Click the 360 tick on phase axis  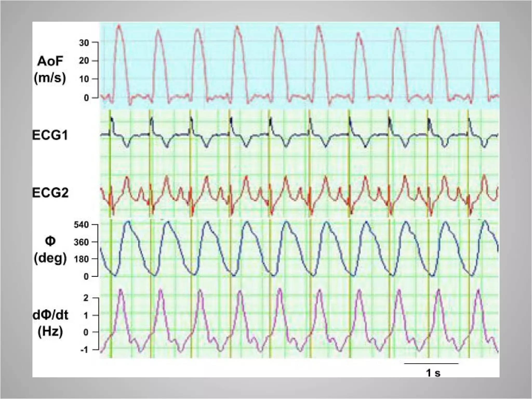tap(81, 242)
